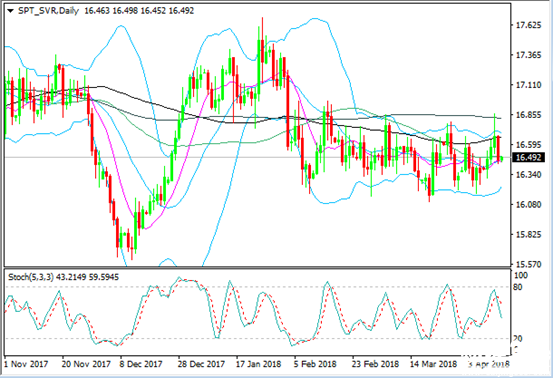This screenshot has height=382, width=556.
Task: Click the 20 Nov 2017 date label
Action: click(x=86, y=364)
